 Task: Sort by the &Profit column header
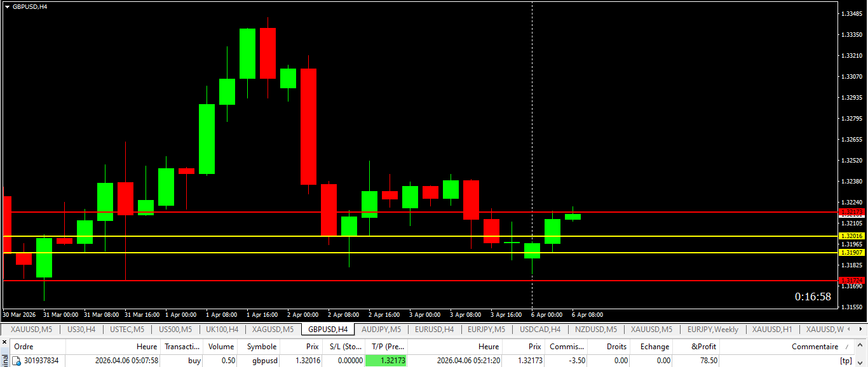[x=696, y=347]
